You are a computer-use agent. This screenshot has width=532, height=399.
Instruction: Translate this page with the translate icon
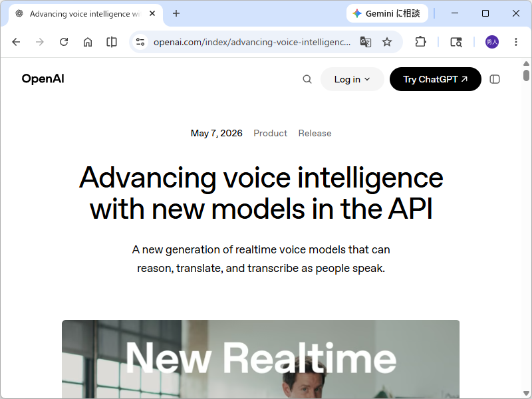[365, 42]
